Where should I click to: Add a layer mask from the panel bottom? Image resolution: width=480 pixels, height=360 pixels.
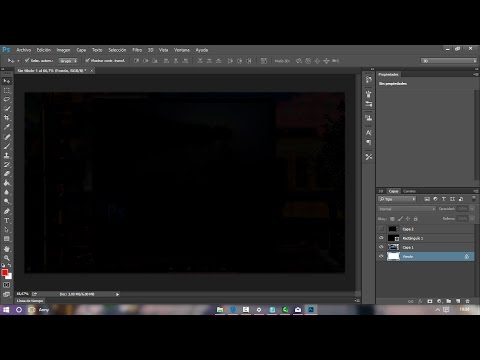click(x=430, y=301)
